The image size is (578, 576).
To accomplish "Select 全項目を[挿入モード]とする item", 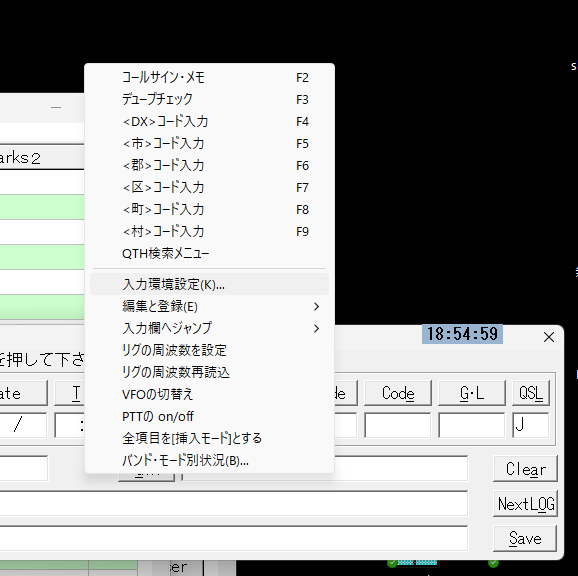I will [x=209, y=438].
